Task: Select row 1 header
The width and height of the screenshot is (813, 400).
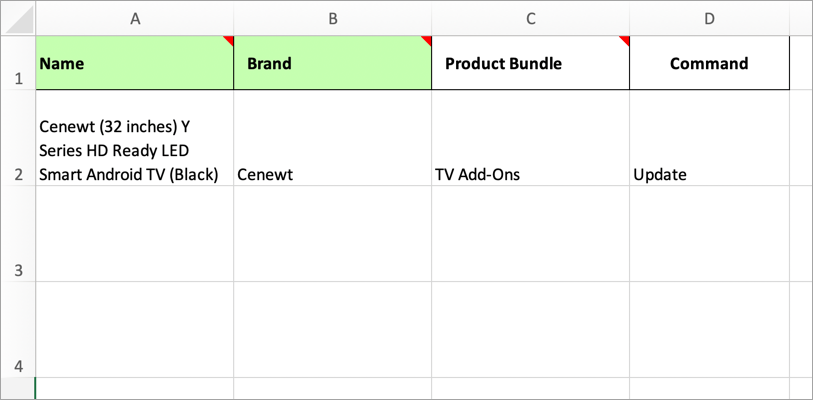Action: click(18, 63)
